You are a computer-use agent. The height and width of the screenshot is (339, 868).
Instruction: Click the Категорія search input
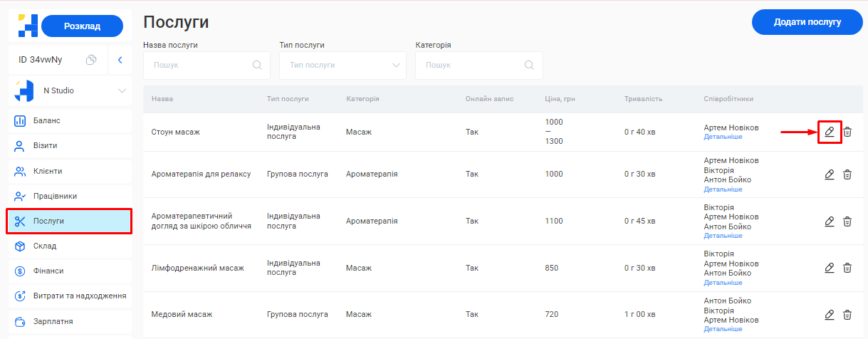click(x=473, y=65)
